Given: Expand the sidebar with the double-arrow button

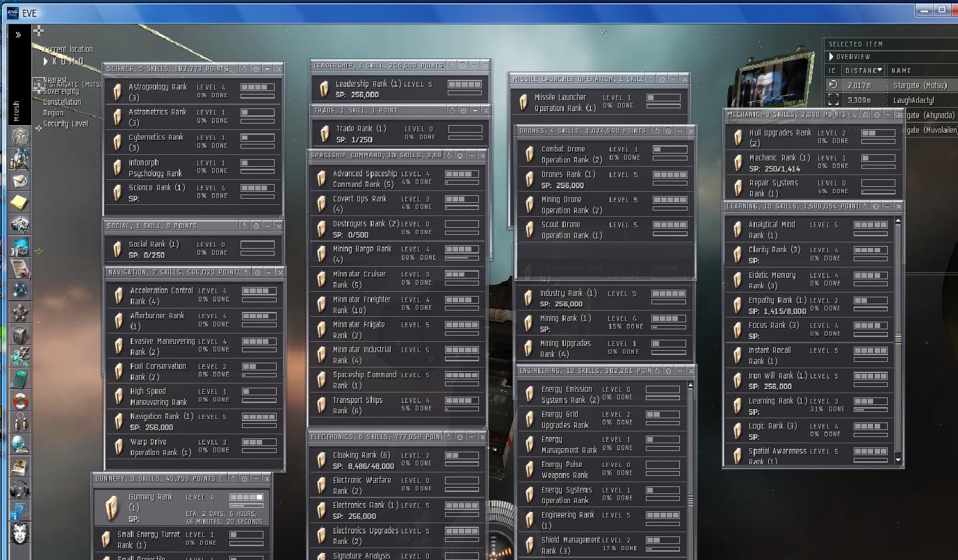Looking at the screenshot, I should coord(18,34).
